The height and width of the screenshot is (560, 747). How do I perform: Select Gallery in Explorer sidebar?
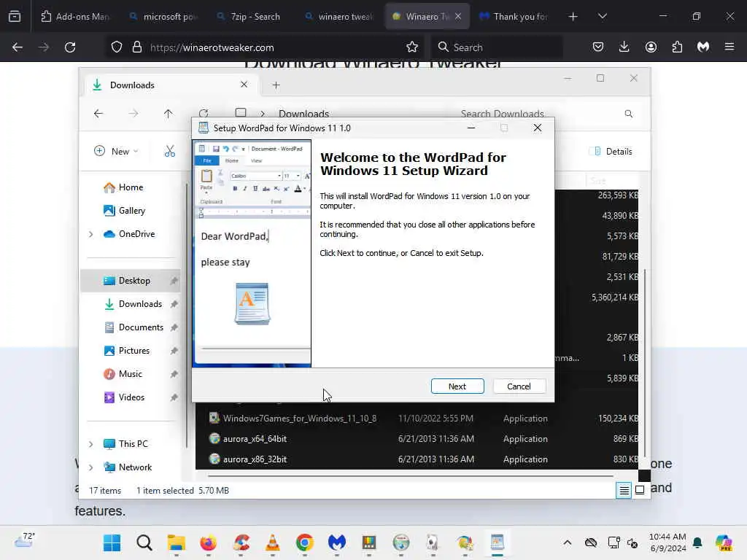(131, 211)
